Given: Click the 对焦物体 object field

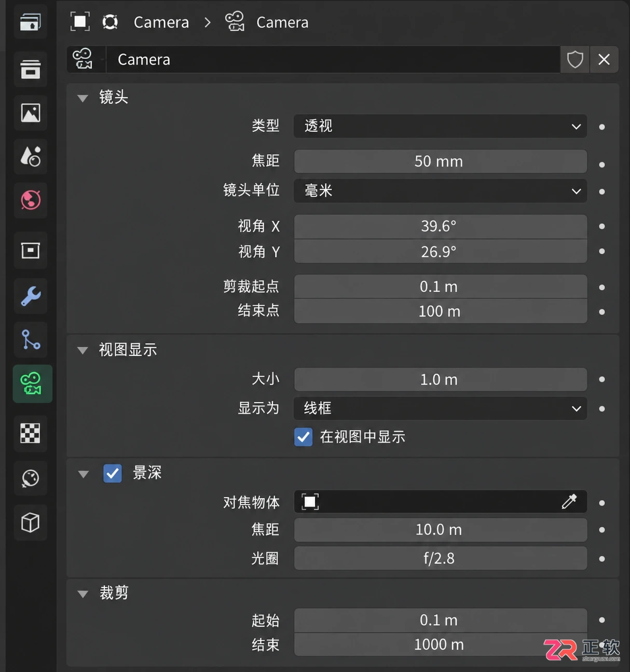Looking at the screenshot, I should (x=441, y=502).
